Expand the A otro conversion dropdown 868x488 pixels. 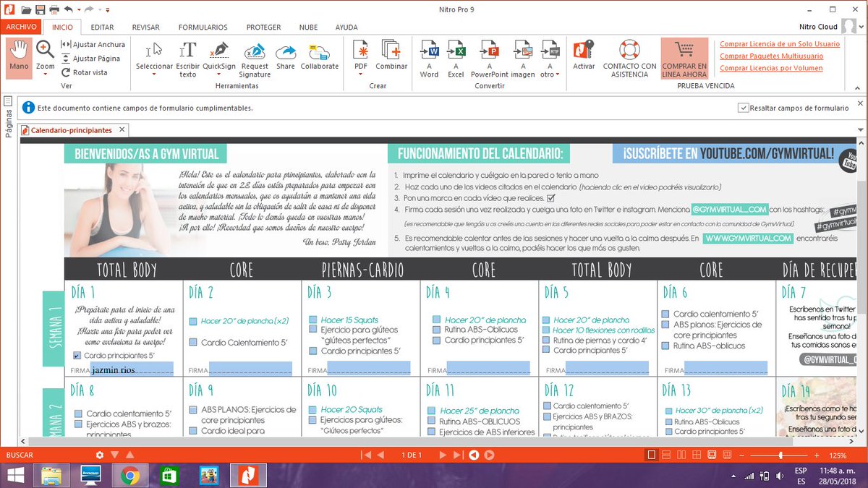tap(558, 74)
